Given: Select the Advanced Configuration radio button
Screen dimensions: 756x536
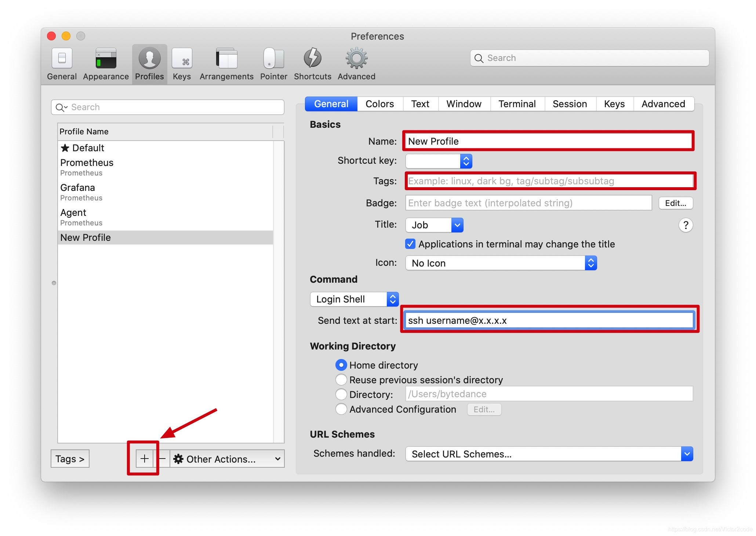Looking at the screenshot, I should click(341, 409).
